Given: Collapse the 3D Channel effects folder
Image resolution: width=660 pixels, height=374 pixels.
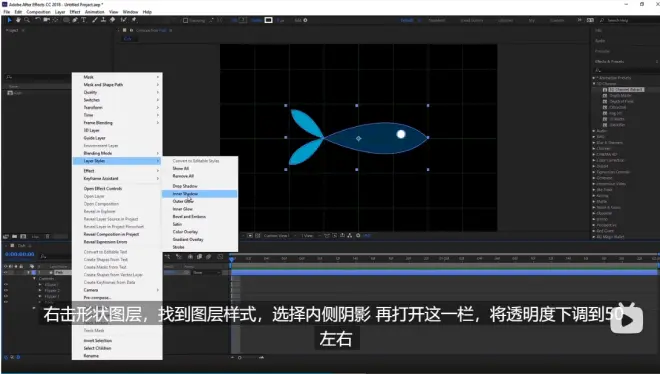Looking at the screenshot, I should pyautogui.click(x=594, y=84).
